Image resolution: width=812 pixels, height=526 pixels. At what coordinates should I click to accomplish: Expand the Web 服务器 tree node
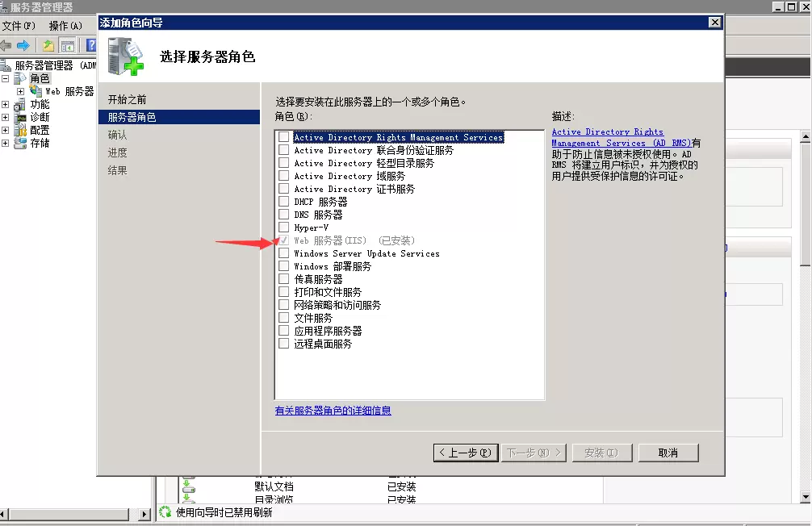click(20, 91)
